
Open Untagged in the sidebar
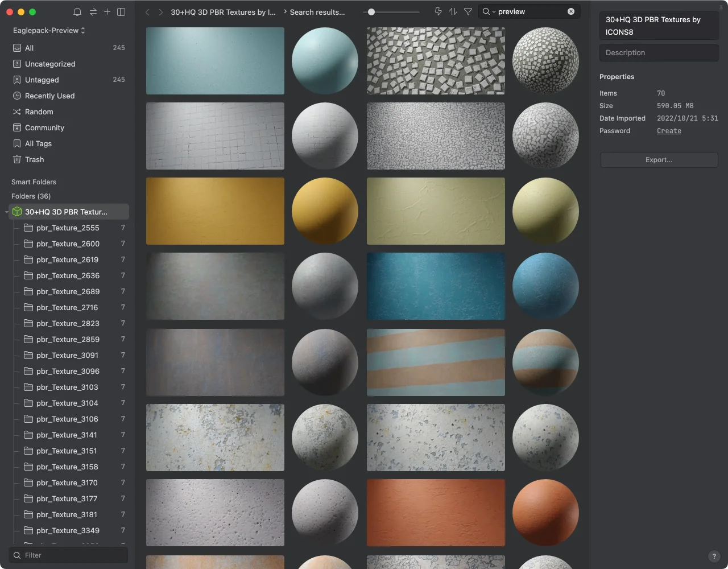pyautogui.click(x=69, y=80)
